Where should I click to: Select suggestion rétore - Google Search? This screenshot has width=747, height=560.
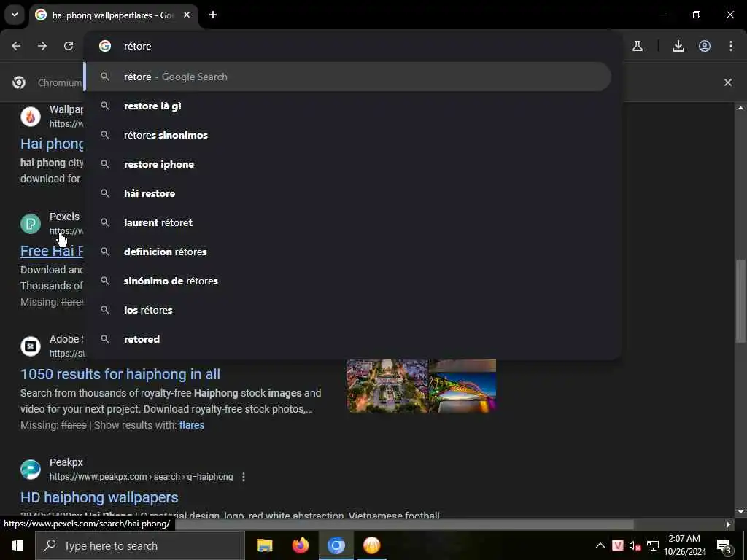click(348, 77)
